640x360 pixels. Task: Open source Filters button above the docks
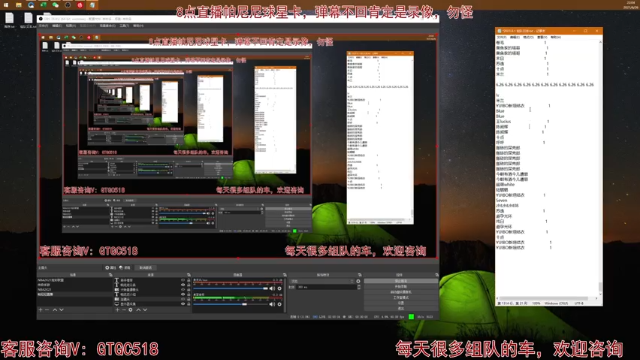pyautogui.click(x=125, y=268)
